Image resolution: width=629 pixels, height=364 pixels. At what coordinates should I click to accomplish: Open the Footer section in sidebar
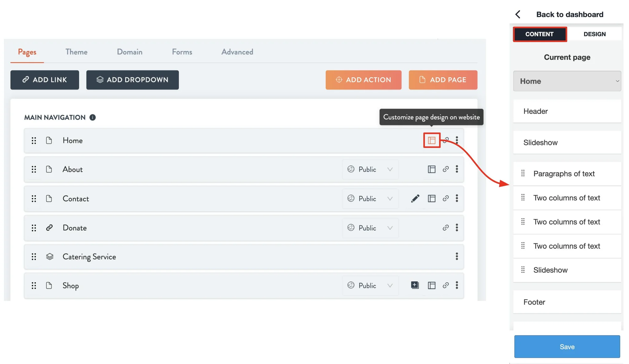(567, 302)
